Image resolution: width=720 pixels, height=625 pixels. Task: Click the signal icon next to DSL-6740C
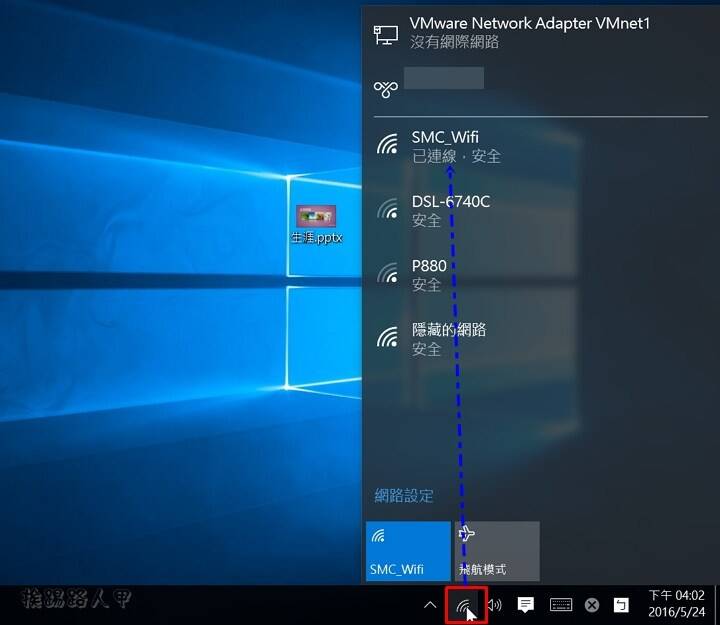click(388, 208)
